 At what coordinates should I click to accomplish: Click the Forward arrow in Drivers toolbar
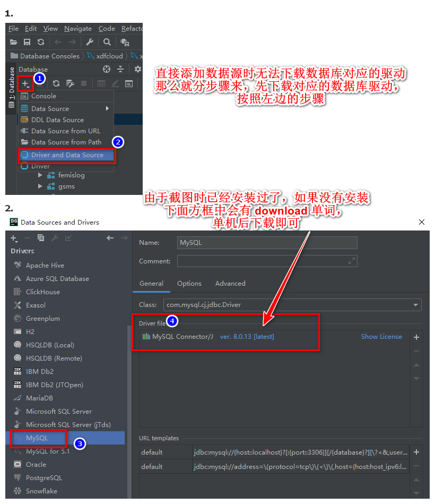tap(124, 238)
